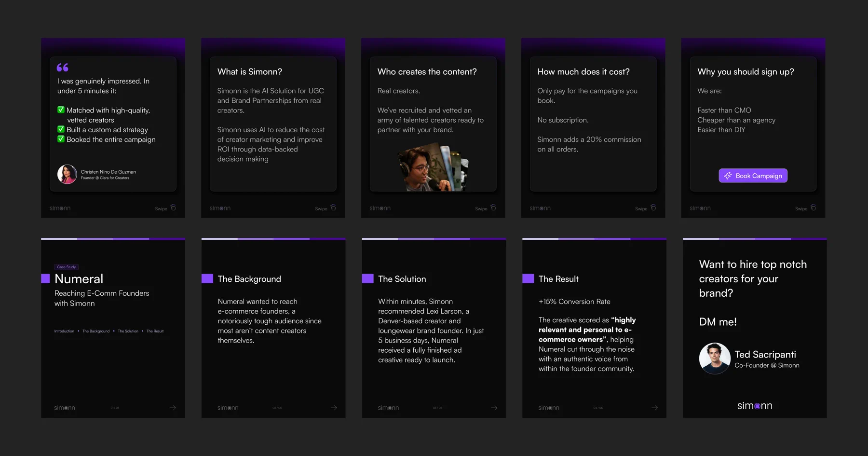The image size is (868, 456).
Task: Click the check beside "Built a custom ad strategy"
Action: 61,129
